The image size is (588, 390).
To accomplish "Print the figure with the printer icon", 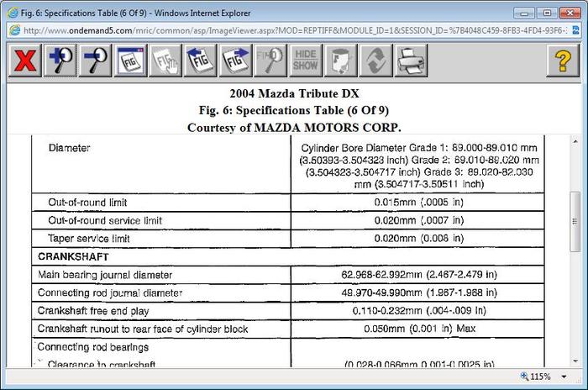I will (x=411, y=61).
